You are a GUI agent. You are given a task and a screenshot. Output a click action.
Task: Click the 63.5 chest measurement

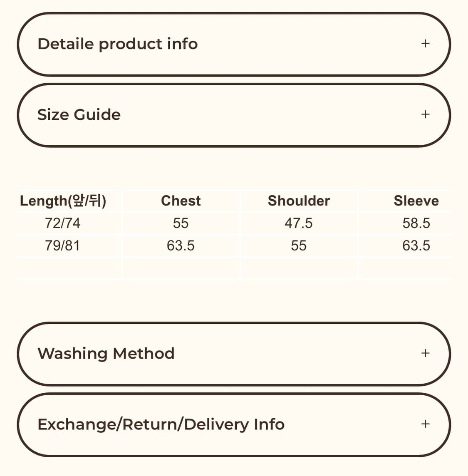pos(181,246)
